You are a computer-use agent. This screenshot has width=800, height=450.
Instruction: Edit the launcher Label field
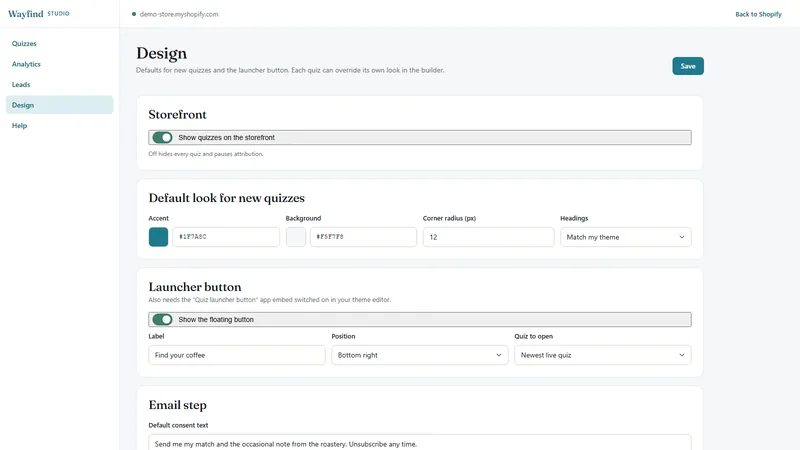click(237, 355)
